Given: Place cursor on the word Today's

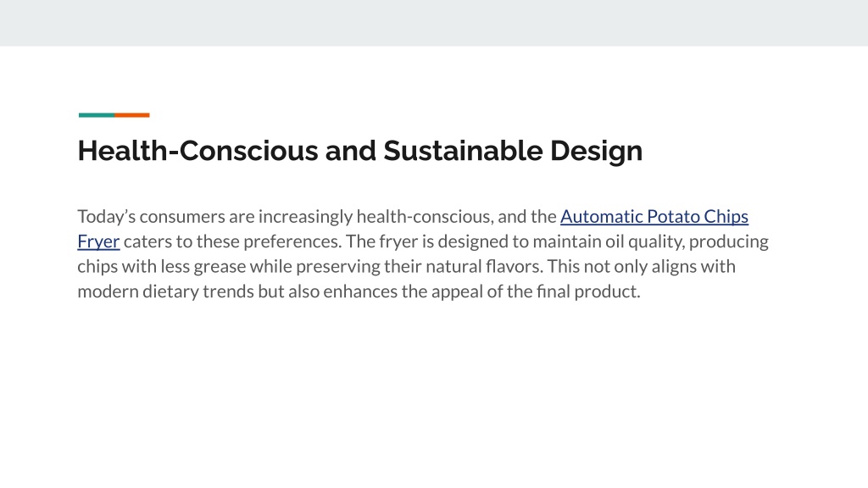Looking at the screenshot, I should point(106,216).
